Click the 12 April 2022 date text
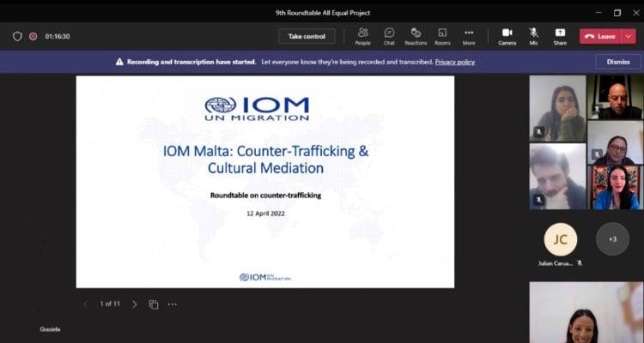 pyautogui.click(x=265, y=214)
